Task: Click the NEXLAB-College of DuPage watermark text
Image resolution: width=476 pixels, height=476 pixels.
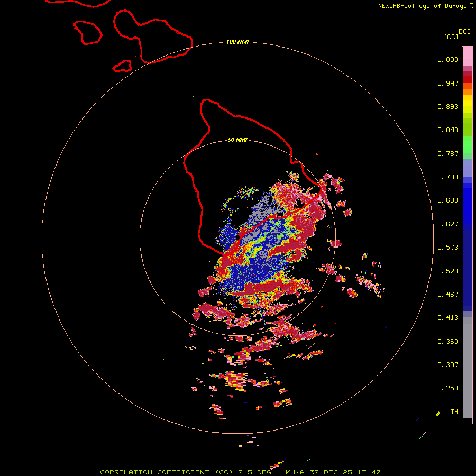Action: (426, 6)
